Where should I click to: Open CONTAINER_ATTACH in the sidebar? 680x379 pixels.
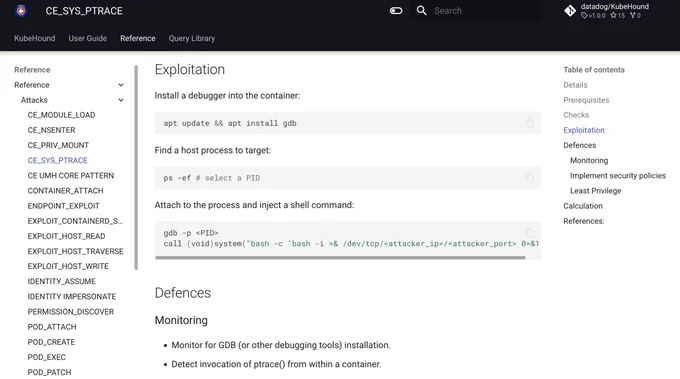pos(65,191)
